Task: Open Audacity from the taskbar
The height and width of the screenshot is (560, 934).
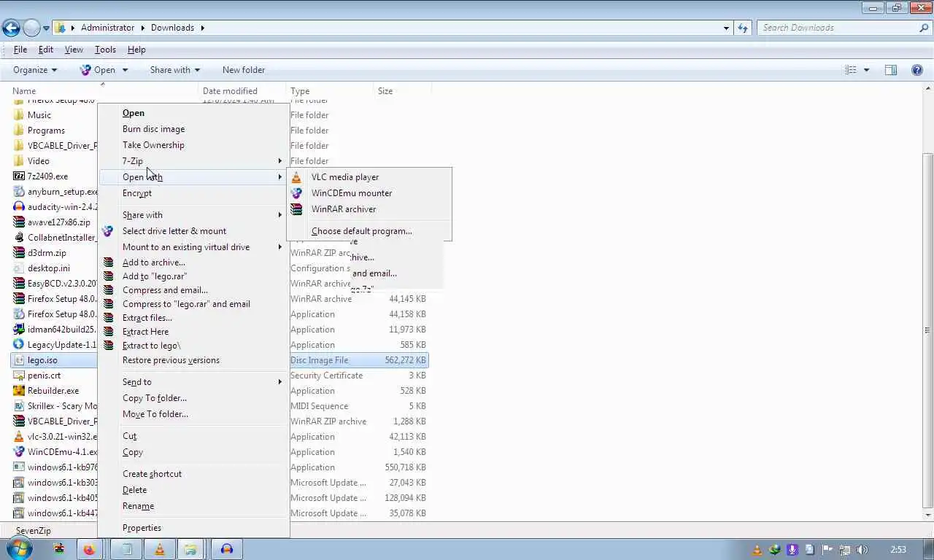Action: click(x=227, y=550)
